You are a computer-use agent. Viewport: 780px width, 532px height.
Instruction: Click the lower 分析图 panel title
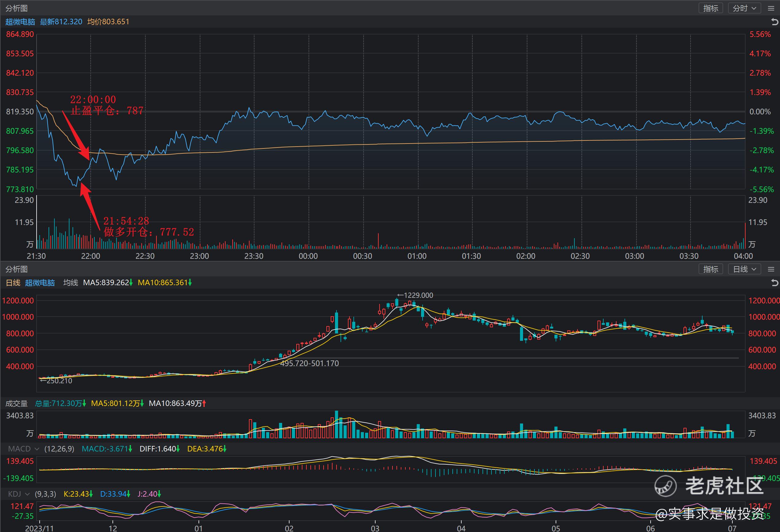coord(17,269)
